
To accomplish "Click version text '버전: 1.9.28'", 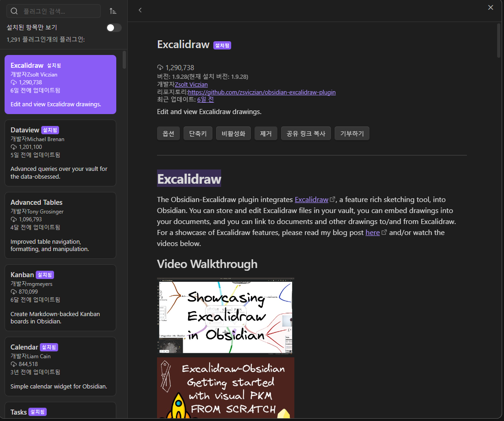I will click(x=173, y=77).
